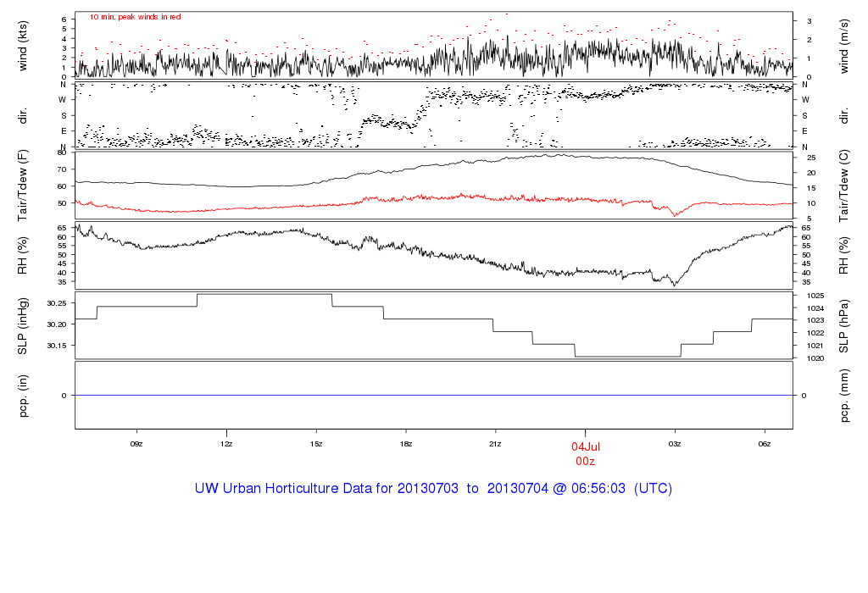Click the '30.15' pressure tick label
Image resolution: width=868 pixels, height=593 pixels.
point(57,345)
